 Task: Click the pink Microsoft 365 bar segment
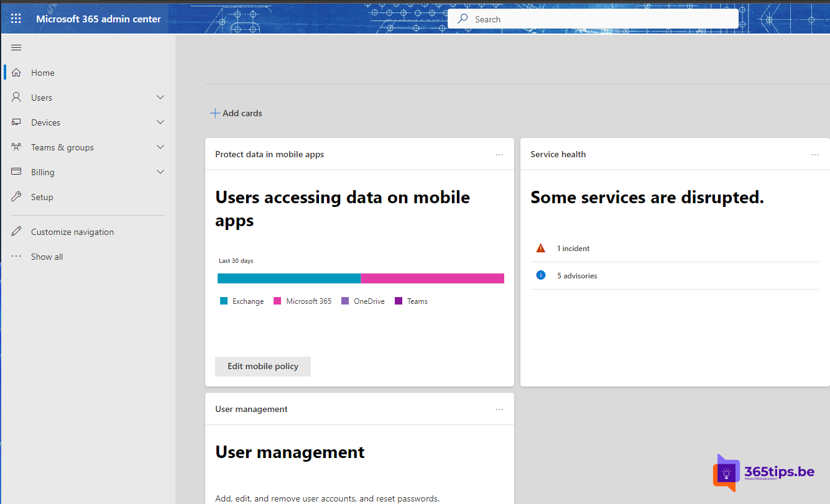(x=433, y=278)
